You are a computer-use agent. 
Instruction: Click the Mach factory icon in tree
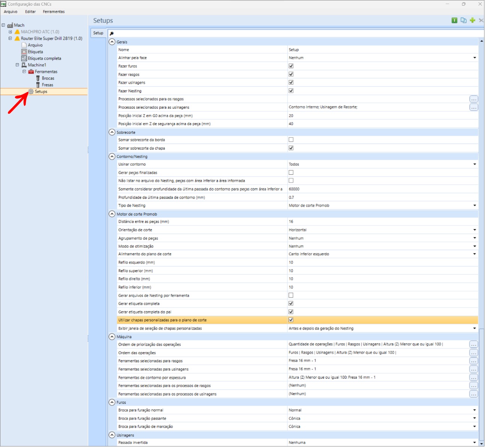pos(10,25)
